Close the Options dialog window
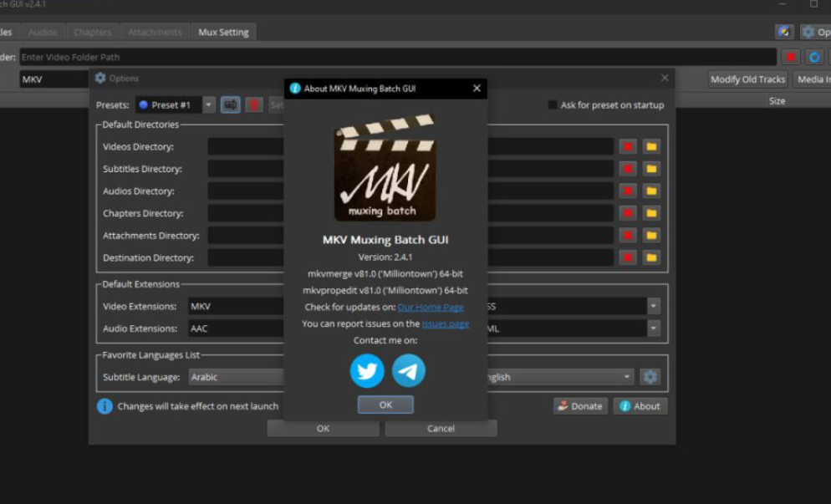Viewport: 831px width, 504px height. tap(665, 78)
